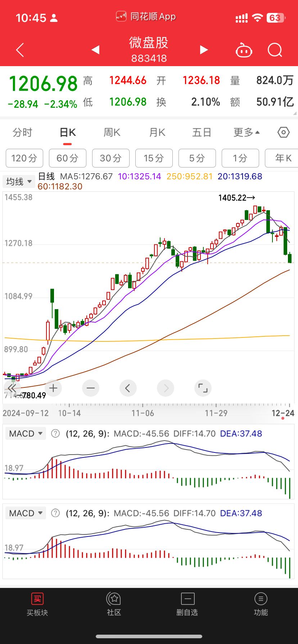Image resolution: width=298 pixels, height=644 pixels.
Task: Tap the brown 60:1182.30 MA label
Action: (x=60, y=187)
